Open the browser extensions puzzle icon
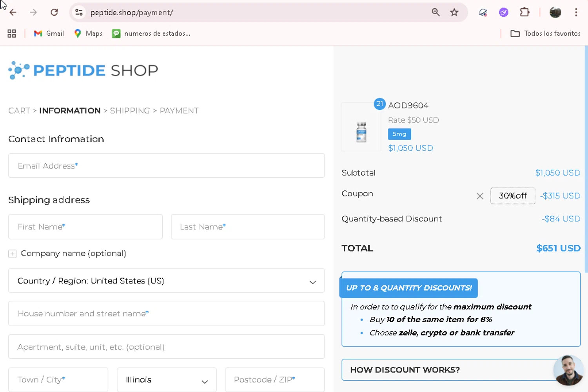Image resolution: width=588 pixels, height=392 pixels. pos(524,13)
